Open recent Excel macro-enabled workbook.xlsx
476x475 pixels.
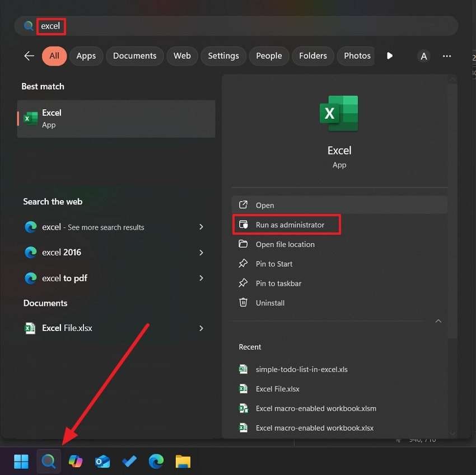tap(339, 427)
